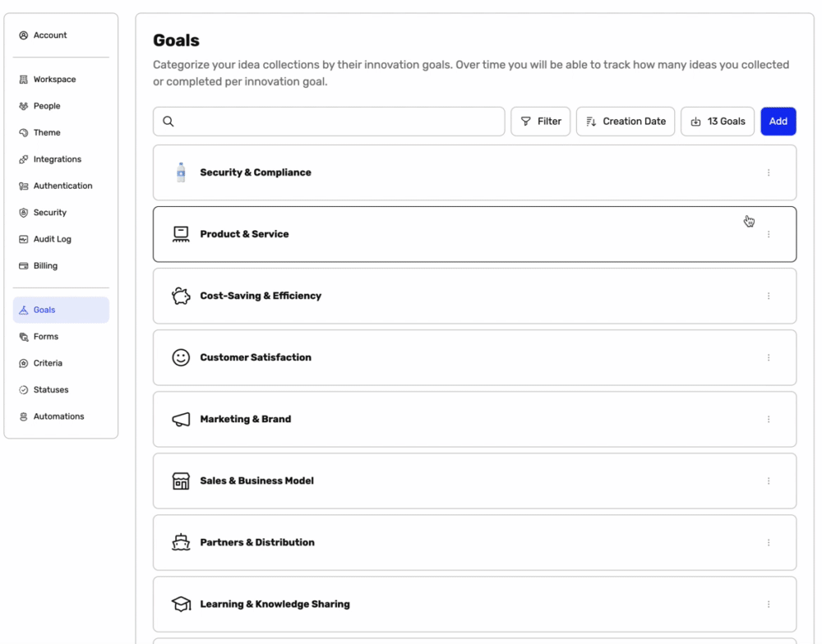Open the Theme section label
The width and height of the screenshot is (822, 644).
[x=47, y=132]
